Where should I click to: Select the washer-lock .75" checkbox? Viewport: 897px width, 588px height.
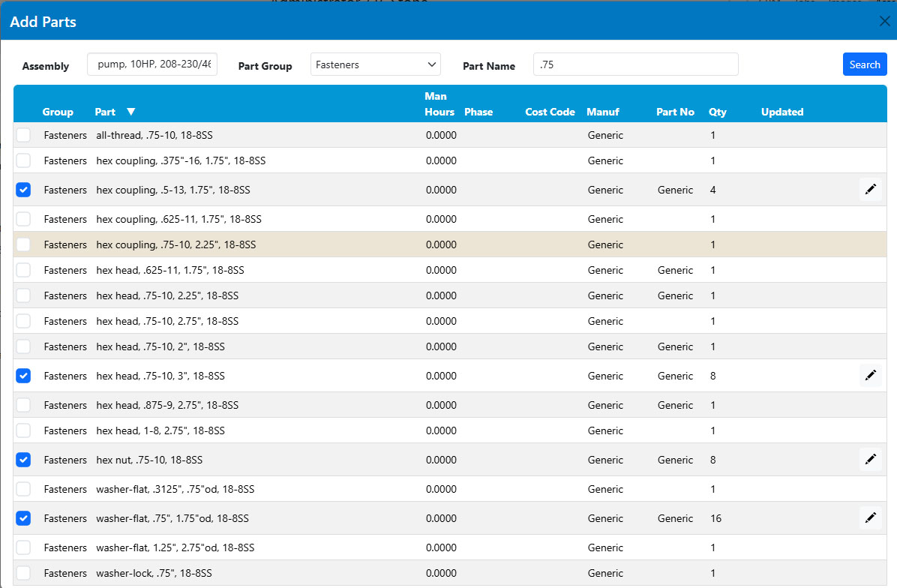point(24,573)
